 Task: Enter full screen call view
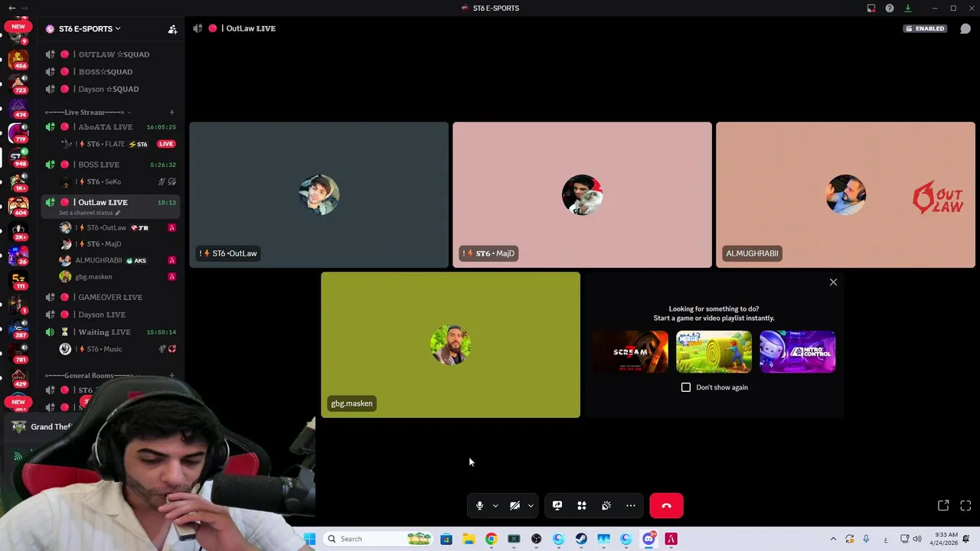pyautogui.click(x=965, y=506)
